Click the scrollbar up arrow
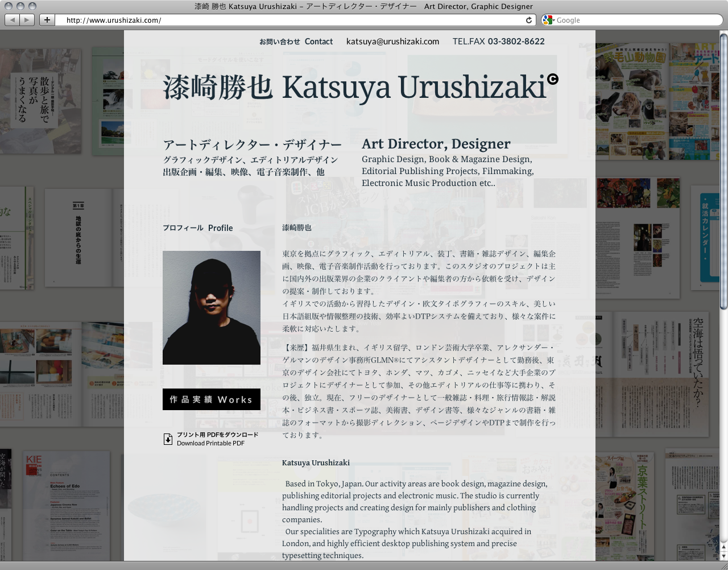This screenshot has width=728, height=570. click(x=723, y=547)
